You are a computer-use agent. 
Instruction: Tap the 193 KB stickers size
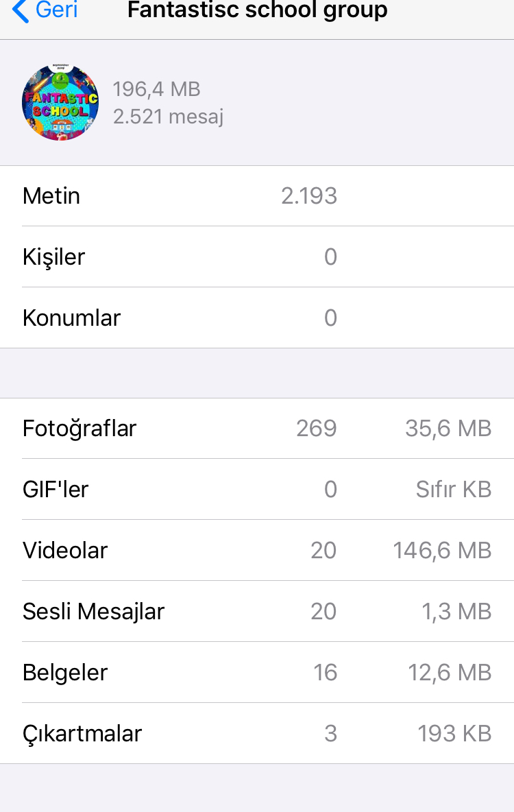click(454, 734)
